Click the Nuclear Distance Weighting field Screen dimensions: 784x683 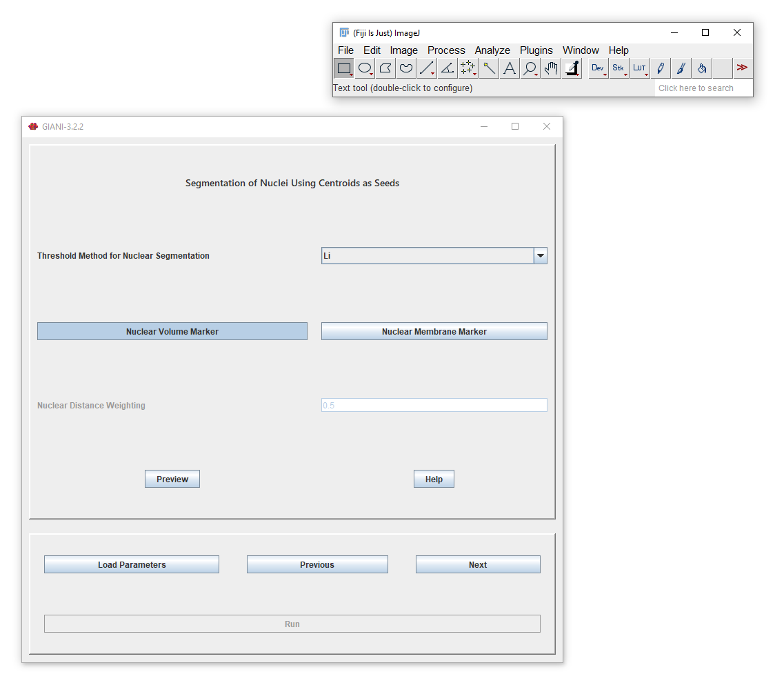(x=434, y=405)
